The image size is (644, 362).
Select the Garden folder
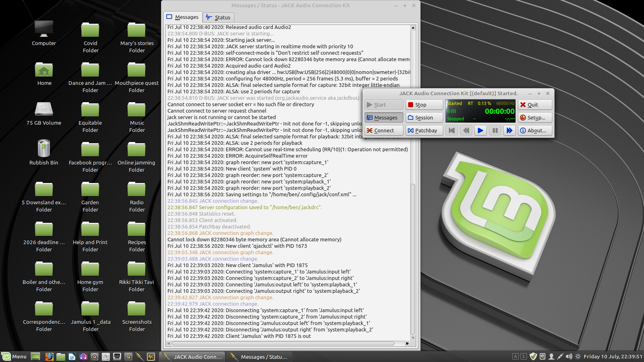click(90, 196)
